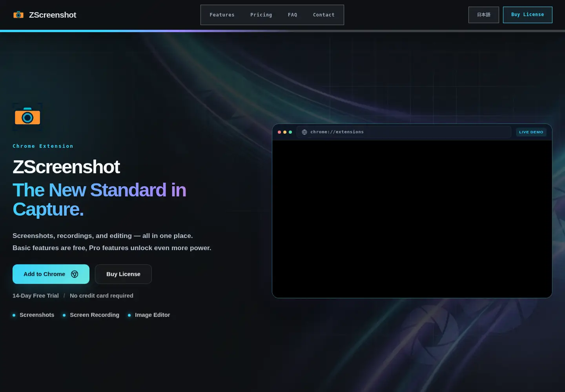The image size is (565, 392).
Task: Click the Add to Chrome button
Action: pyautogui.click(x=51, y=274)
